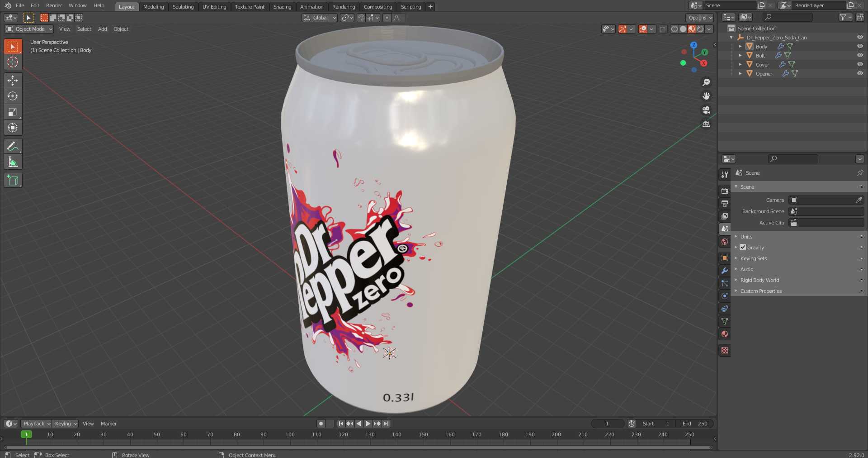Open Texture properties tab
Screen dimensions: 868x458
(725, 350)
